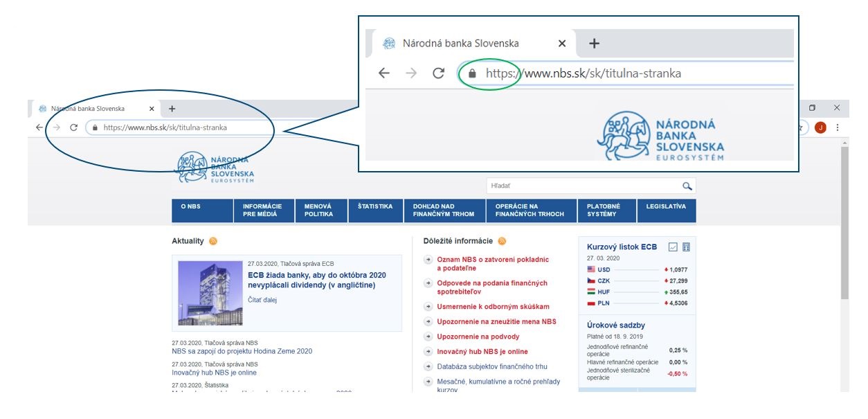Click the RSS feed icon beside Aktuality
This screenshot has width=868, height=419.
[213, 241]
